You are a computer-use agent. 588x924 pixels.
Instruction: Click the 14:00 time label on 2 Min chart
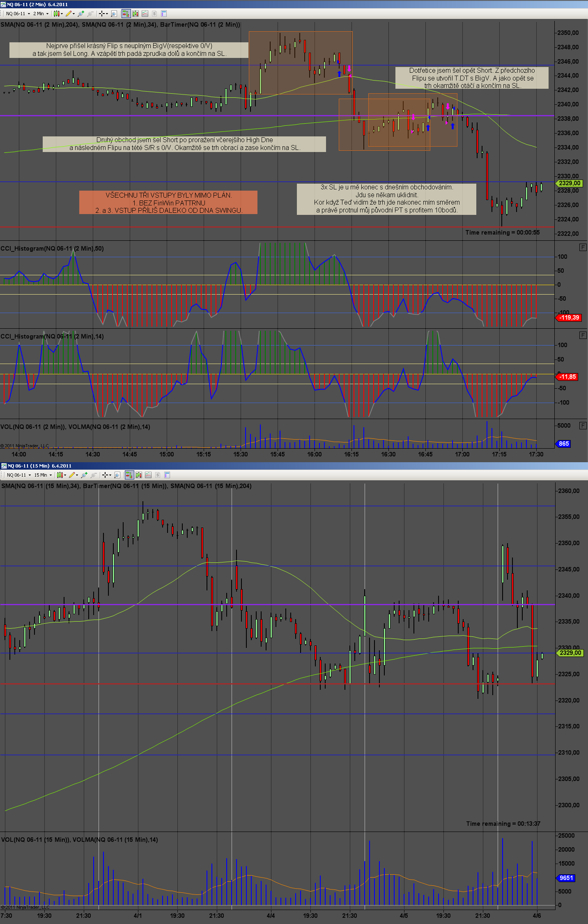[x=19, y=454]
